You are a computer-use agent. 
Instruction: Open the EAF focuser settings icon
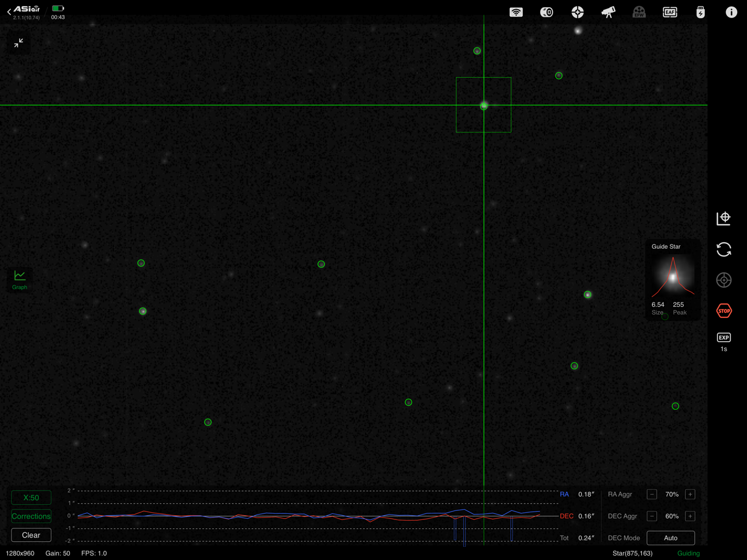(670, 12)
